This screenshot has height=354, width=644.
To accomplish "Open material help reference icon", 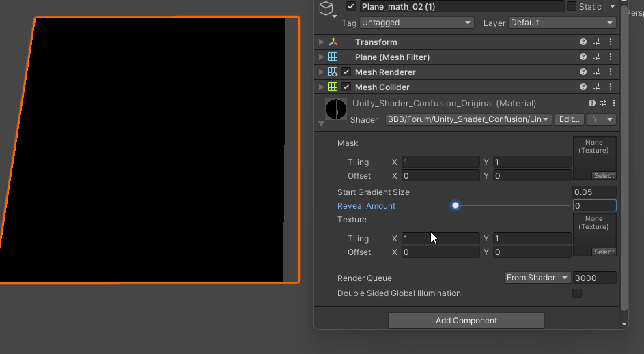I will coord(592,104).
